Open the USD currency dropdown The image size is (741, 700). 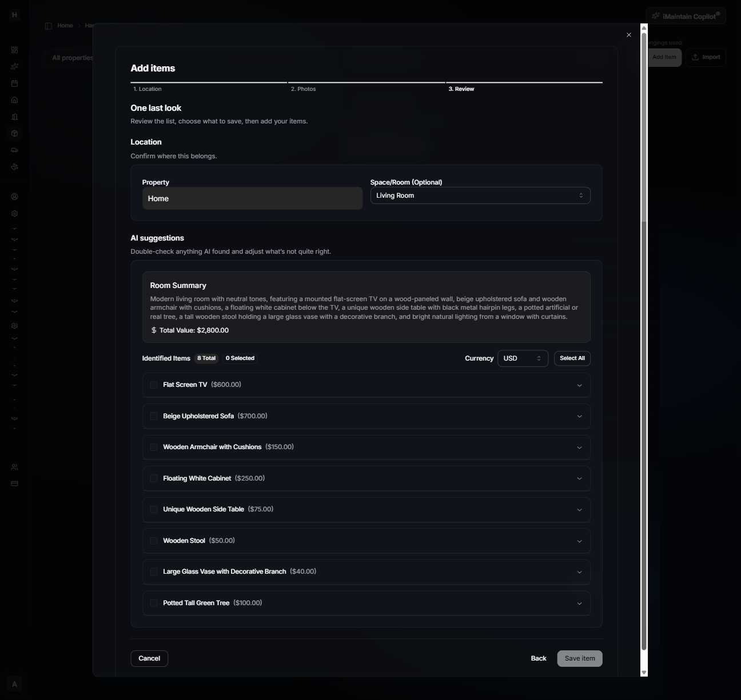coord(522,358)
